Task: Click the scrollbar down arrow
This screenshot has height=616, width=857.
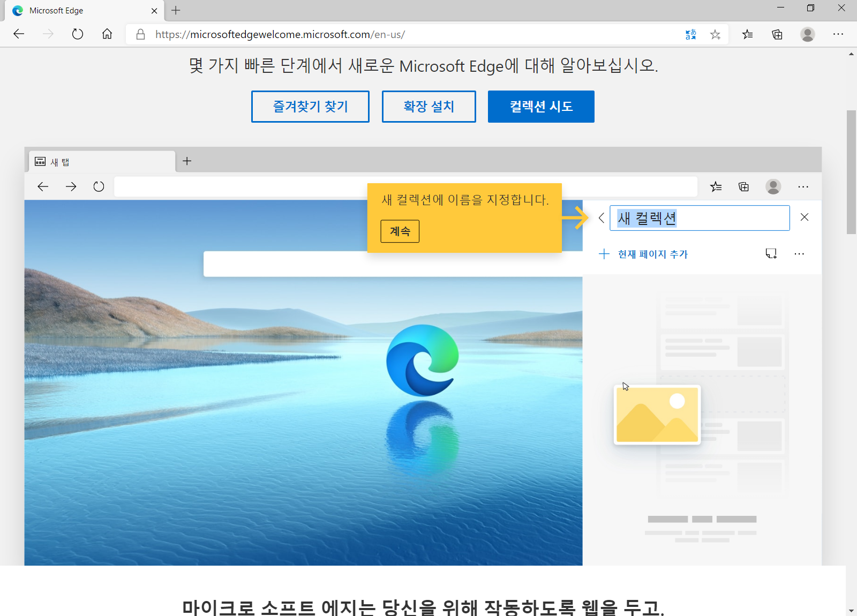Action: 851,611
